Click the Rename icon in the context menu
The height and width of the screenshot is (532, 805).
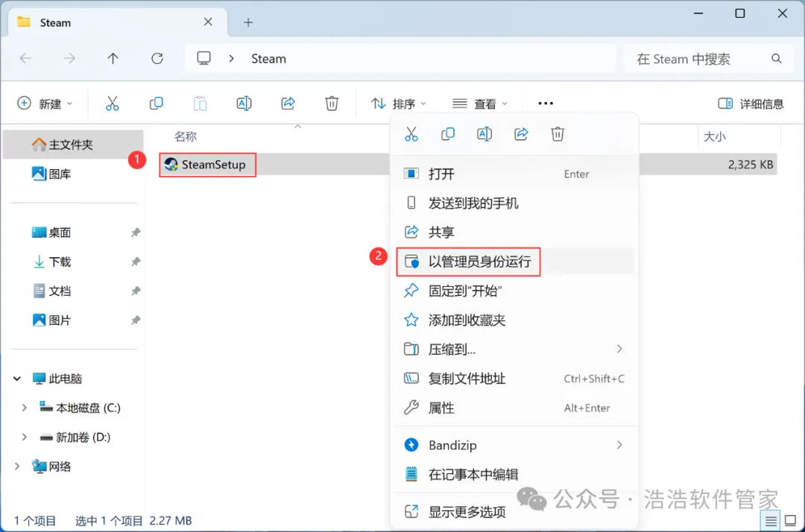(x=484, y=134)
